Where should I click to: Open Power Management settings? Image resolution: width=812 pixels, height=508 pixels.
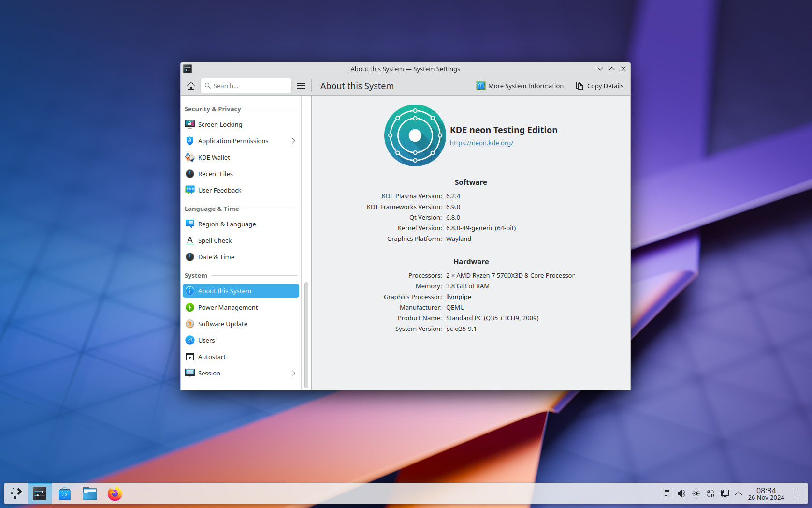[241, 307]
